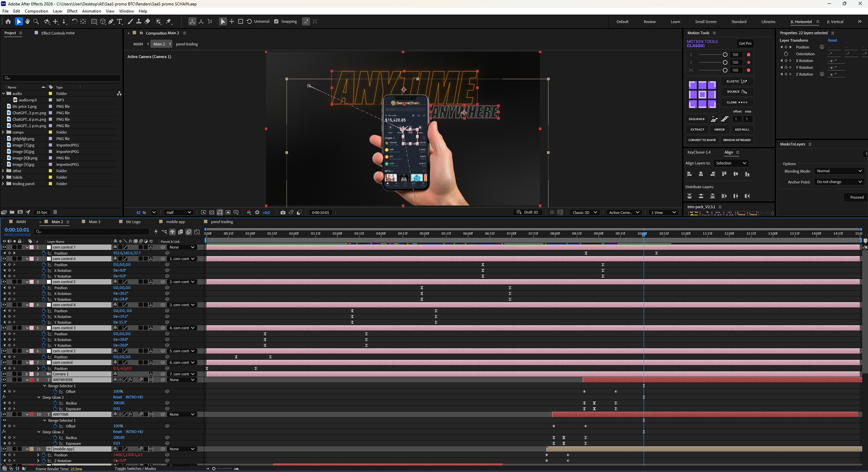Open the resolution dropdown set to Half
This screenshot has height=472, width=868.
pyautogui.click(x=178, y=212)
